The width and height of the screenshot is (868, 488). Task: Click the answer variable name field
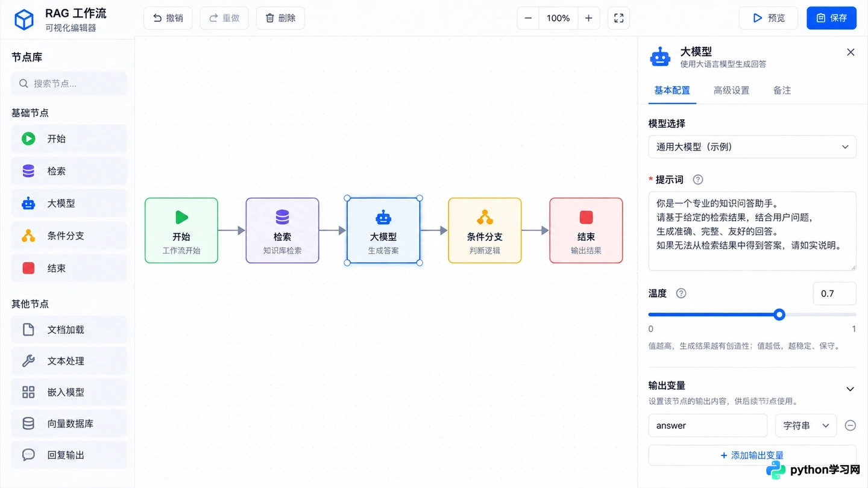point(708,425)
